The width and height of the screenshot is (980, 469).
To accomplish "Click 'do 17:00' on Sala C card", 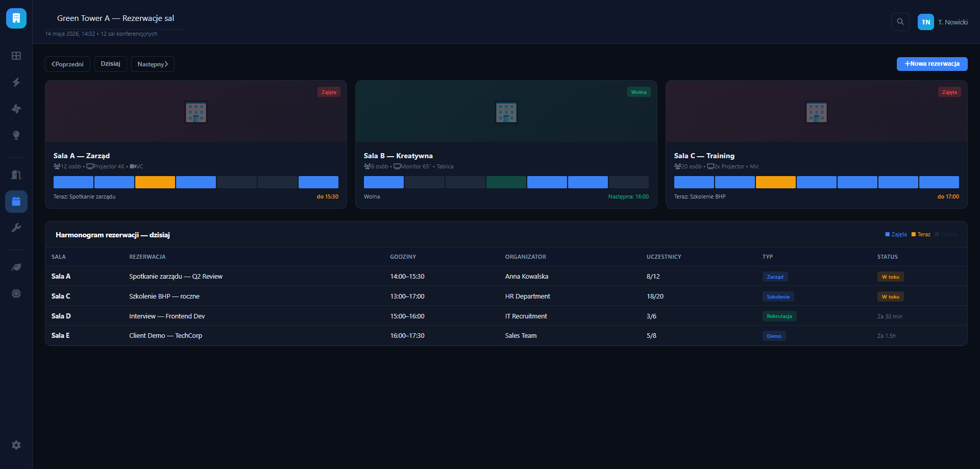I will point(948,196).
